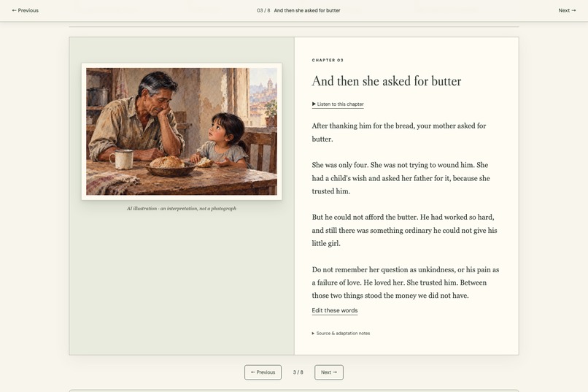Click the bottom Next button
The image size is (588, 392).
tap(329, 372)
